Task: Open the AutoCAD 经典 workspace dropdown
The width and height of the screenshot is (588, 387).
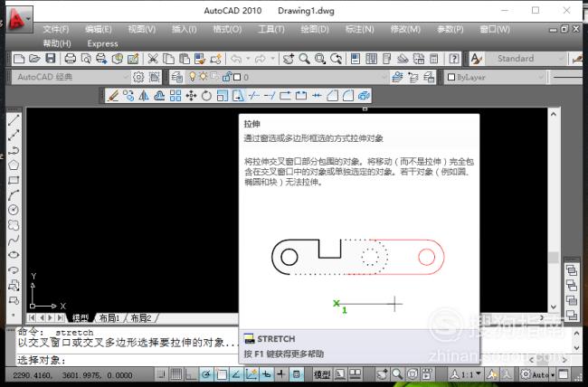Action: click(x=71, y=77)
